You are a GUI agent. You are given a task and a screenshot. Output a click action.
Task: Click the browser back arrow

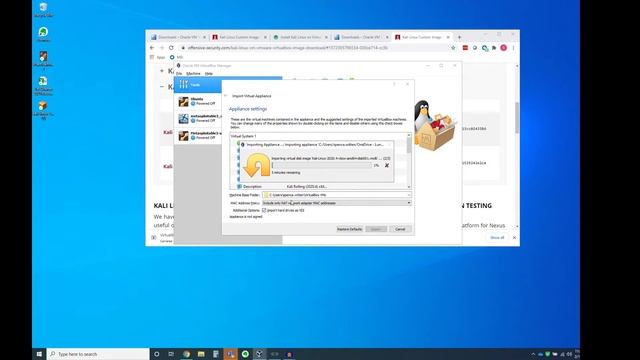(152, 48)
